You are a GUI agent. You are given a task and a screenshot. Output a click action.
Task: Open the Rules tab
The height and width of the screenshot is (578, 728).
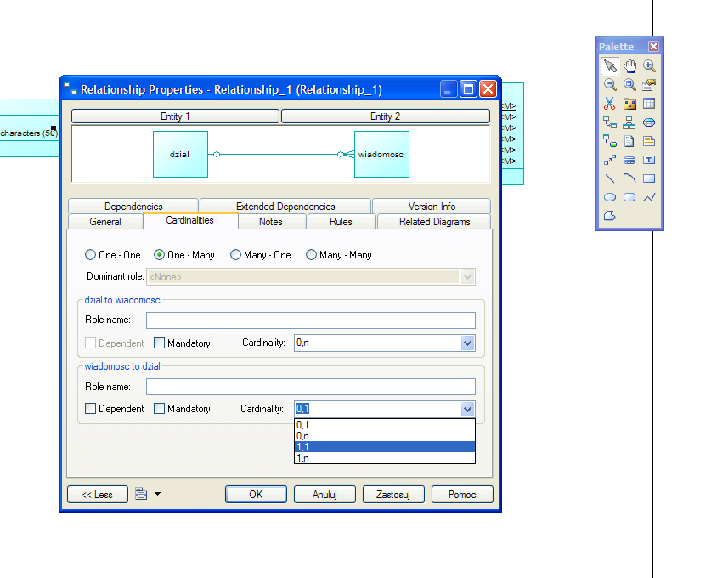(x=341, y=222)
